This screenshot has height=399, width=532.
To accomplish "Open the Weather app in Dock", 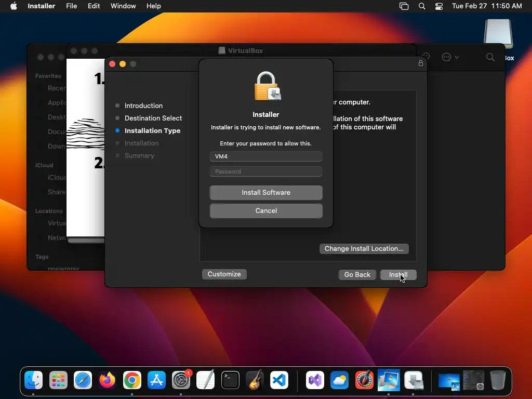I will [339, 380].
